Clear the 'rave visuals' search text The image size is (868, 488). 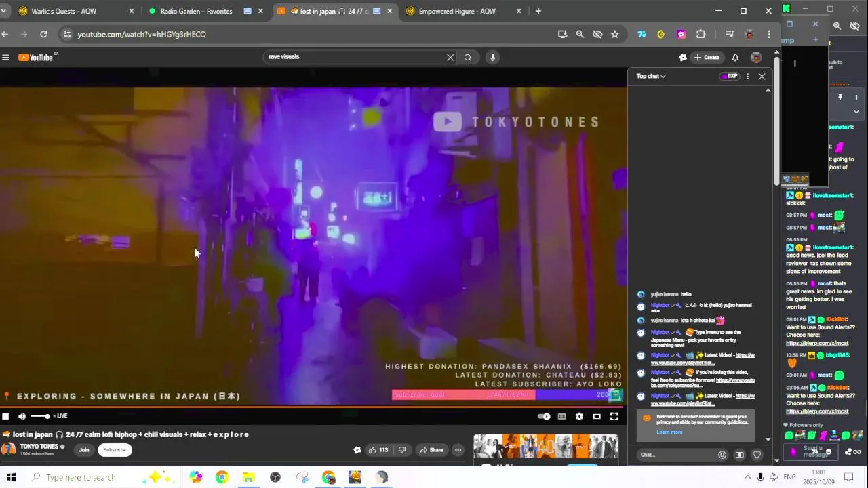(x=450, y=58)
